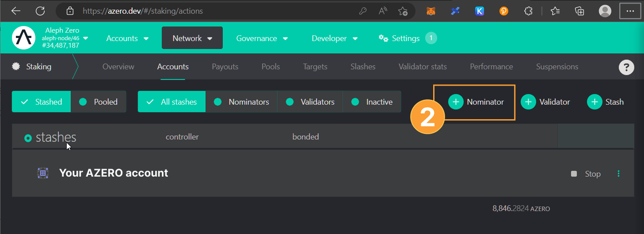Open three-dot menu for AZERO account row

(x=618, y=174)
